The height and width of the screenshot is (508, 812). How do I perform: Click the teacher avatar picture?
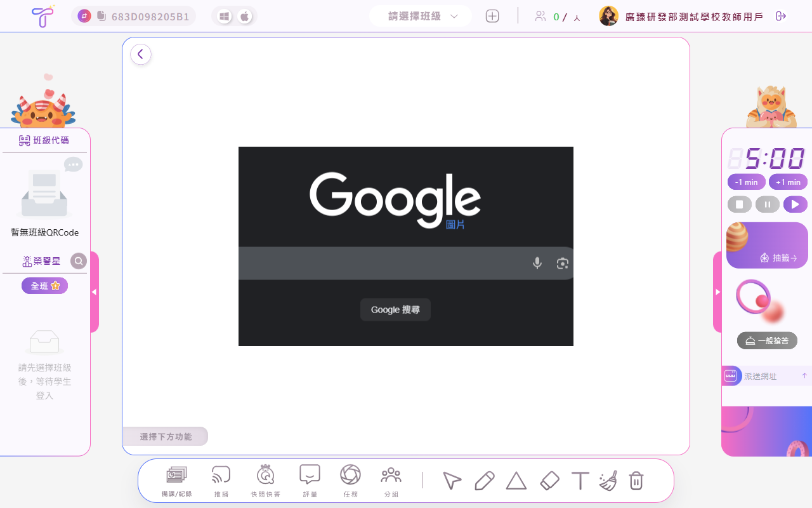[x=608, y=16]
